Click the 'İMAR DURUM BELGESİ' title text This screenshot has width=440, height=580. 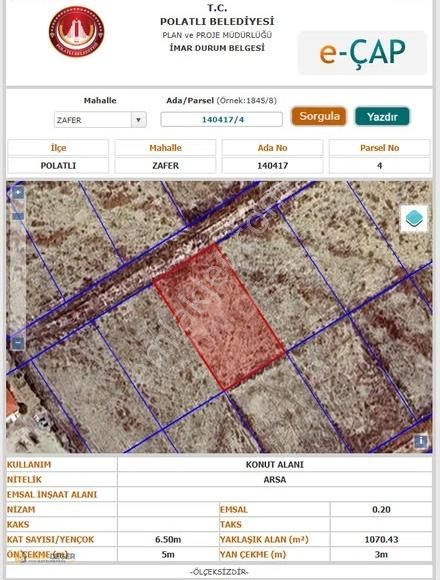coord(217,48)
